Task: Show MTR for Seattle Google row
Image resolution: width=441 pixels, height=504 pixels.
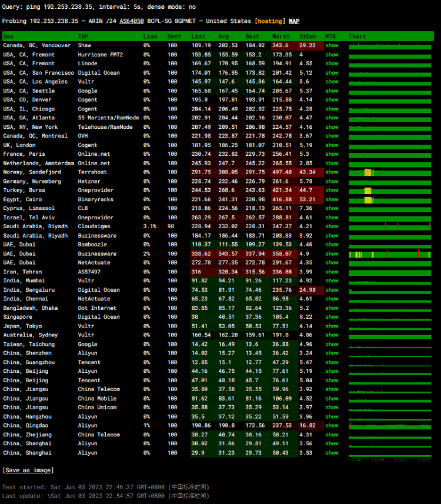Action: [332, 91]
